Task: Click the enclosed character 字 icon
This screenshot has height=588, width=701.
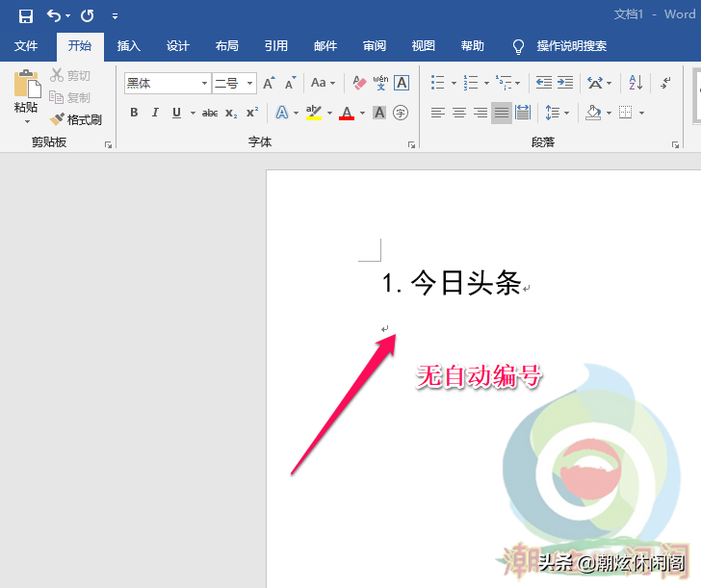Action: 401,113
